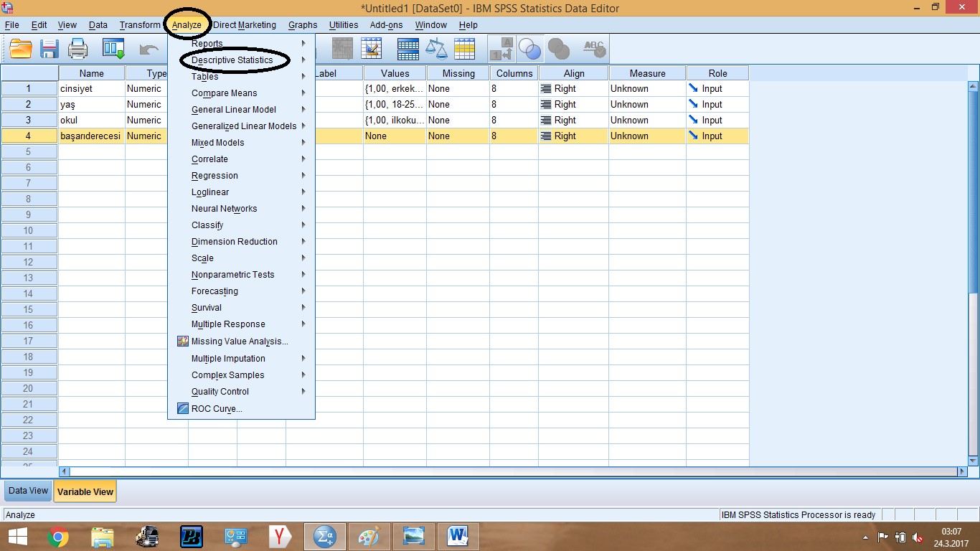Expand the Multiple Imputation submenu arrow

point(303,359)
